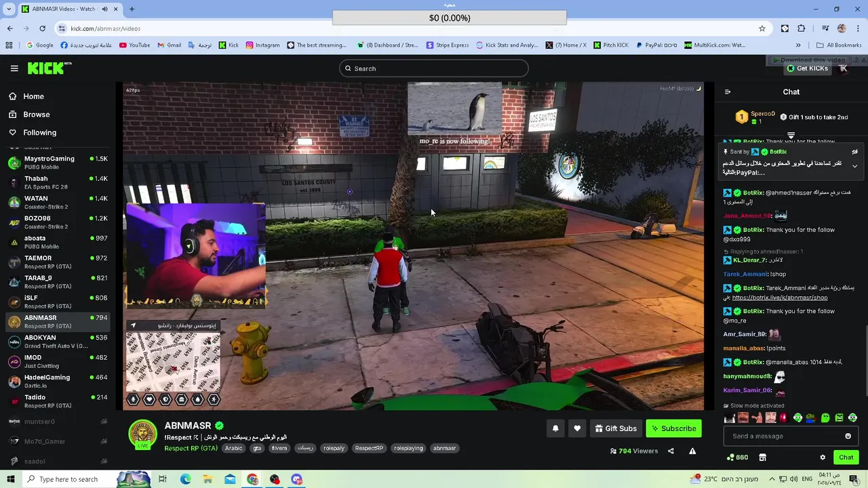Open the Gmail bookmark
Screen dimensions: 868x488
coord(169,45)
